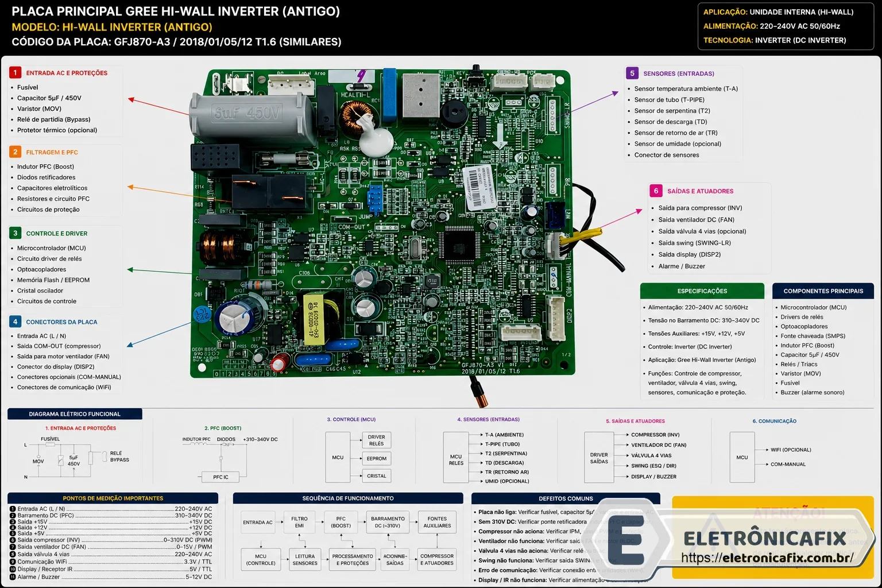Viewport: 882px width, 588px height.
Task: Click the DRIVER RELÉS diagram box
Action: (x=377, y=440)
